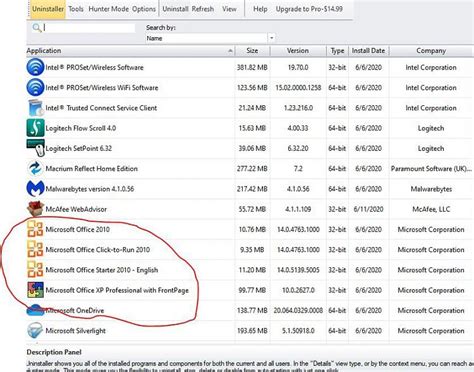474x372 pixels.
Task: Click version 14.0.5139.5005 cell
Action: pyautogui.click(x=298, y=270)
